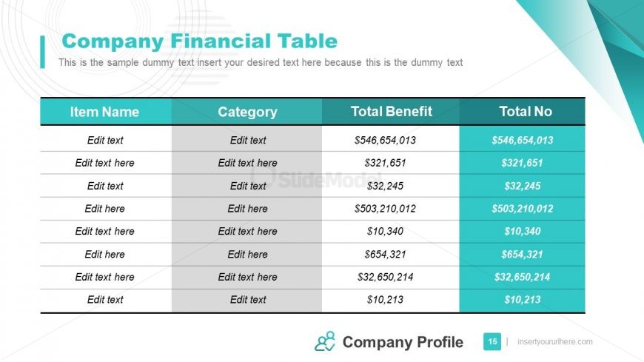The image size is (644, 362).
Task: Select $546,654,013 in the Total Benefit column
Action: [x=385, y=140]
